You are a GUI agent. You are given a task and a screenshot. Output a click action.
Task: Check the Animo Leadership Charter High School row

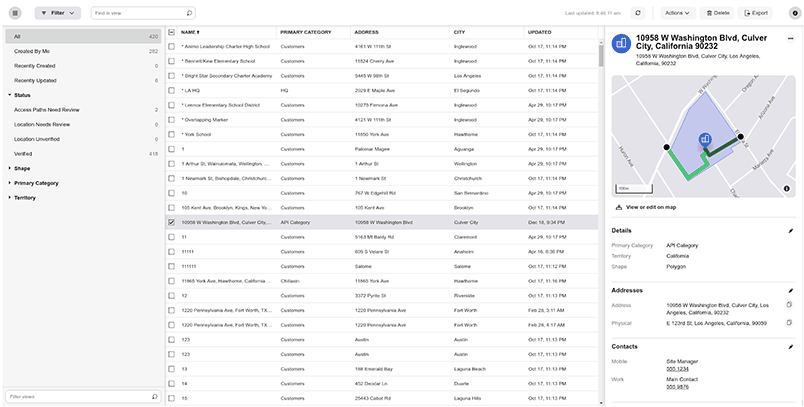click(171, 47)
